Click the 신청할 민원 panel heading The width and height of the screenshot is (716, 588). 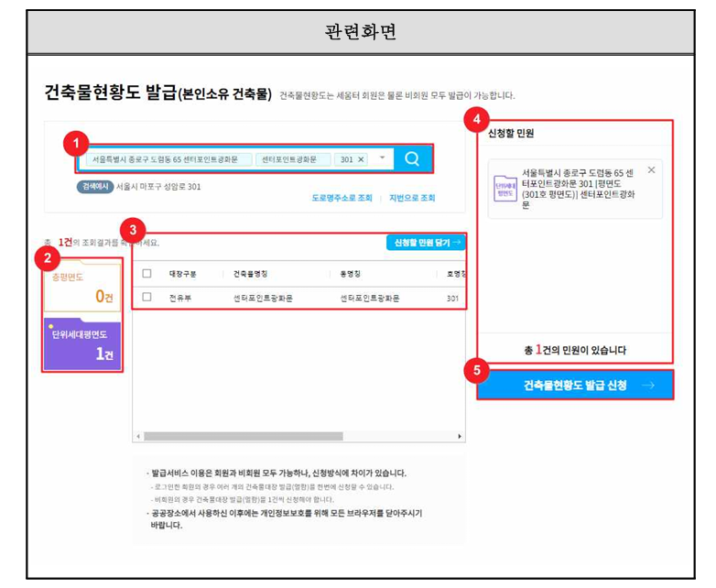click(511, 134)
